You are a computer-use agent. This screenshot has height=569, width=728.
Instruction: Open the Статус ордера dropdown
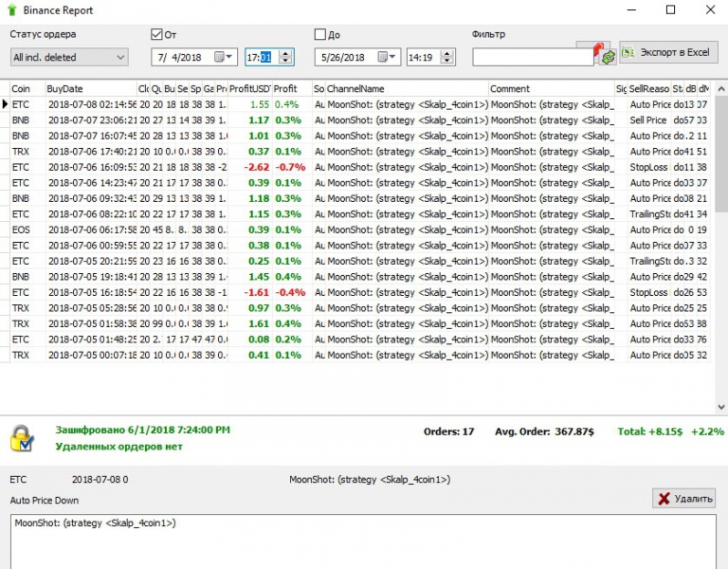coord(69,57)
